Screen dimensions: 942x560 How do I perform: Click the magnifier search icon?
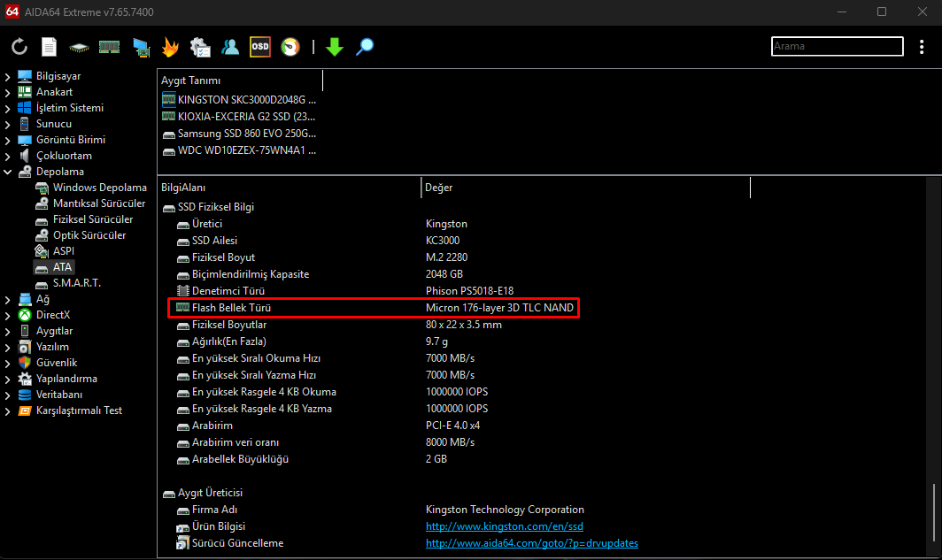365,47
